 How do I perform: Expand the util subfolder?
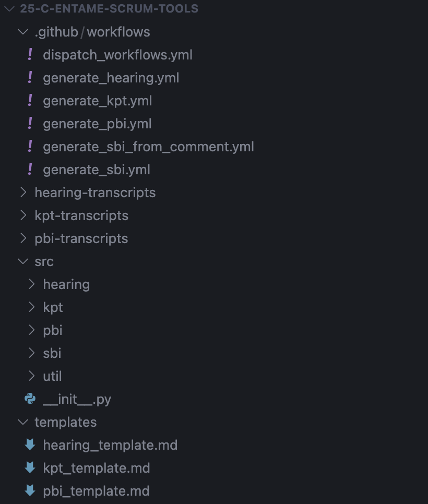click(x=52, y=376)
